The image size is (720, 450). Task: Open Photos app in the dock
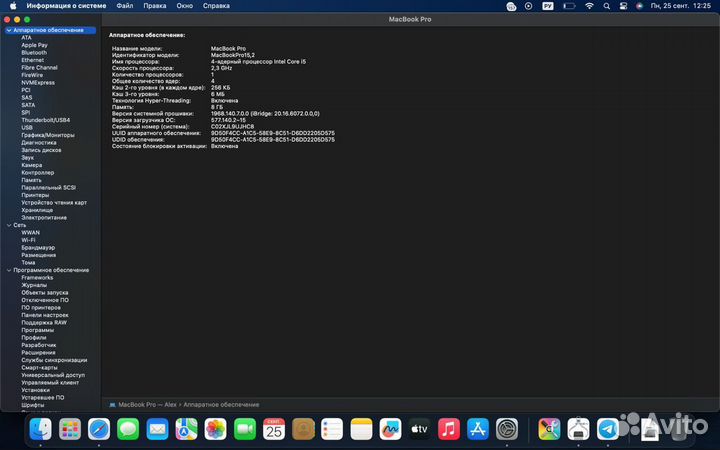point(216,429)
